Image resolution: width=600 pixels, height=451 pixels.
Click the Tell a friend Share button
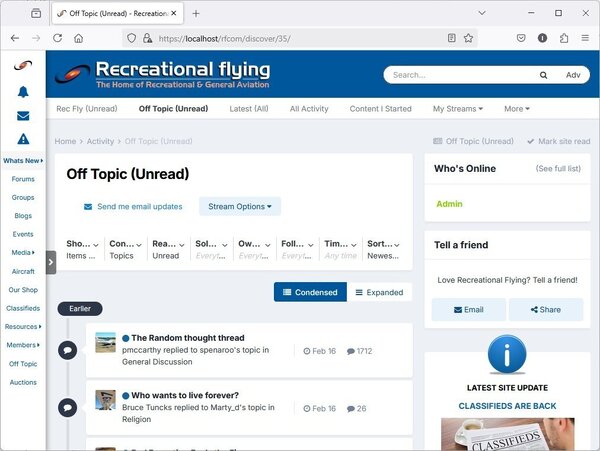(x=545, y=310)
